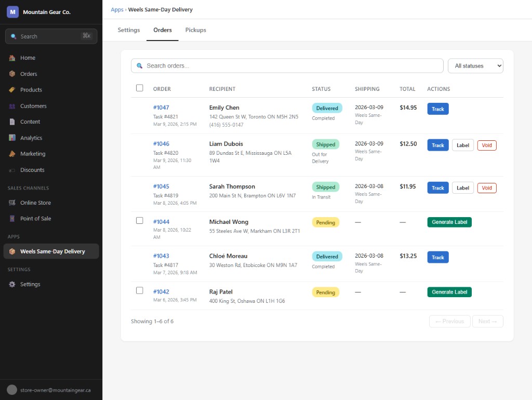Open order #1047 details
Image resolution: width=532 pixels, height=400 pixels.
coord(162,107)
